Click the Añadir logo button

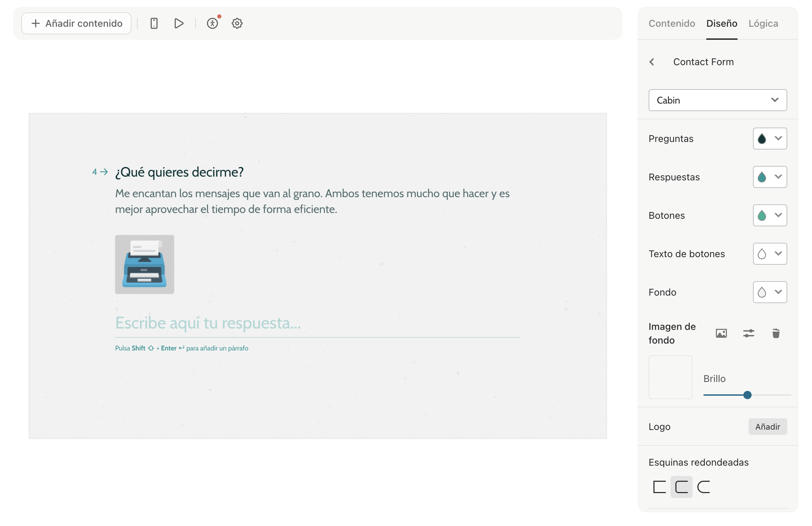pos(768,426)
